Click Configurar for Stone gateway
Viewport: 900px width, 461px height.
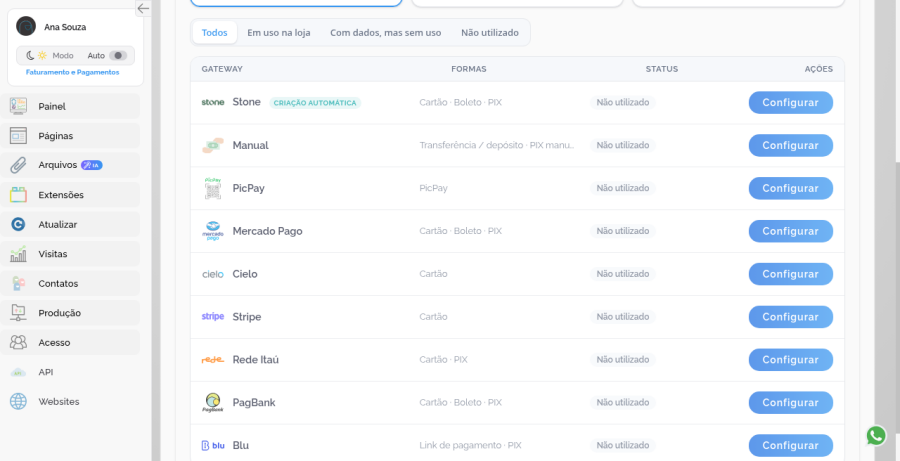(x=790, y=102)
